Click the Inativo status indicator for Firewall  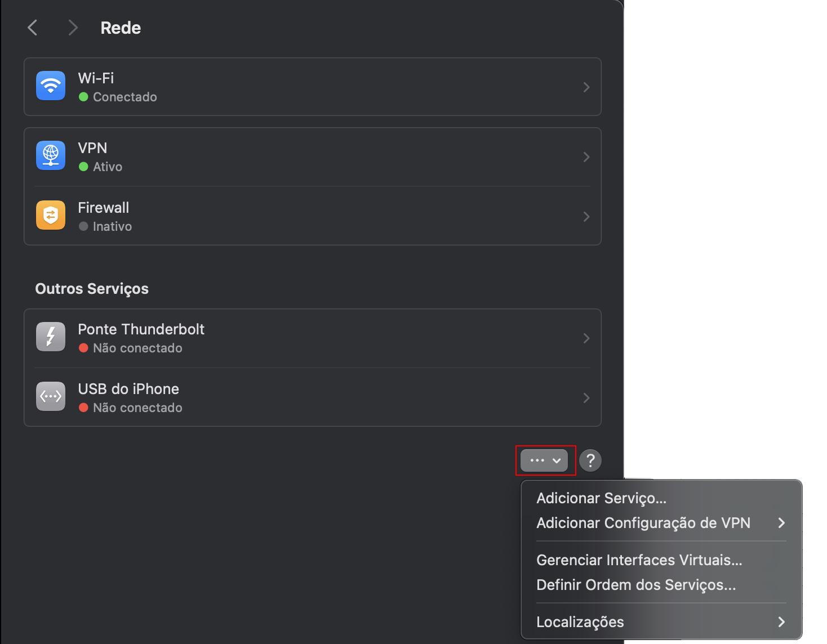[85, 226]
